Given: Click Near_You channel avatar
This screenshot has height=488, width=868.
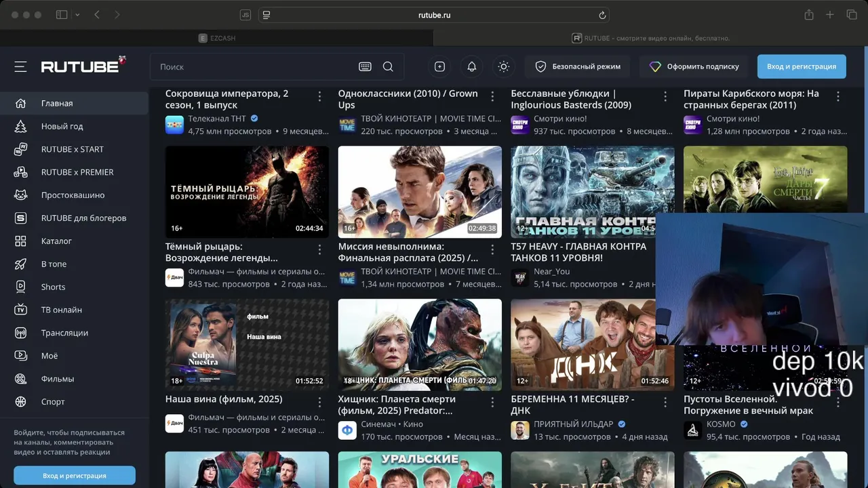Looking at the screenshot, I should pos(520,278).
